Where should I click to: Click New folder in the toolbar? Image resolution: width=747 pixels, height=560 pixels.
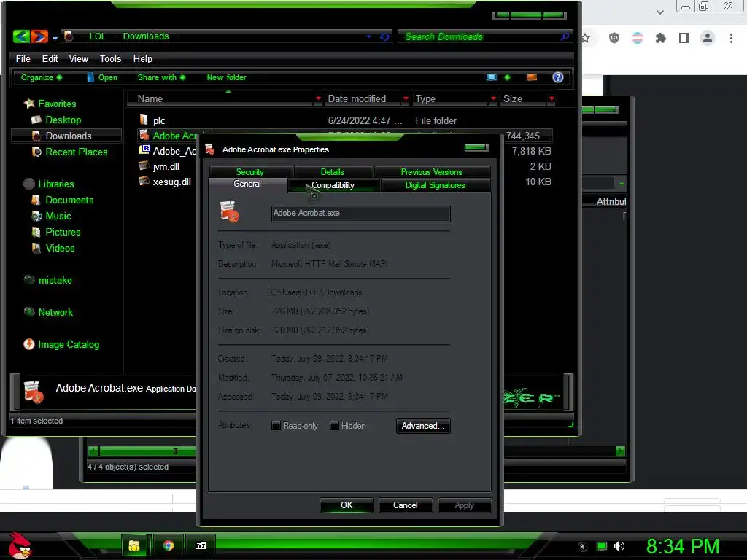tap(226, 77)
